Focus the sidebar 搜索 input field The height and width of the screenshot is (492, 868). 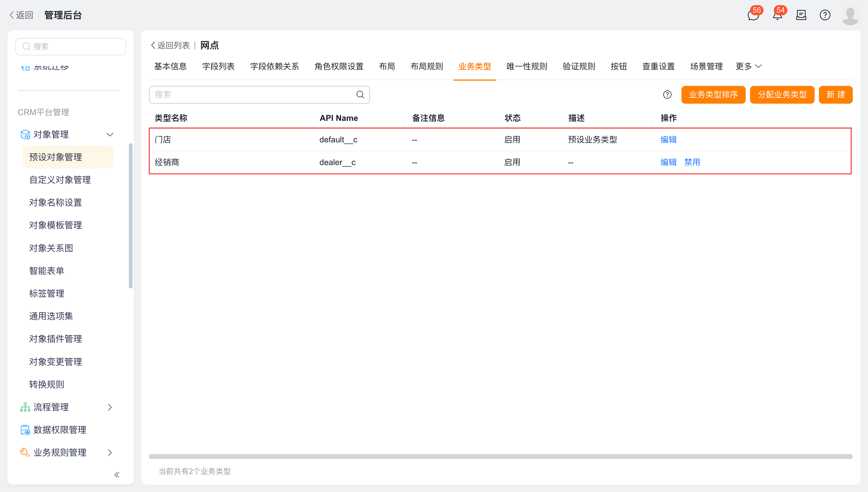coord(71,46)
